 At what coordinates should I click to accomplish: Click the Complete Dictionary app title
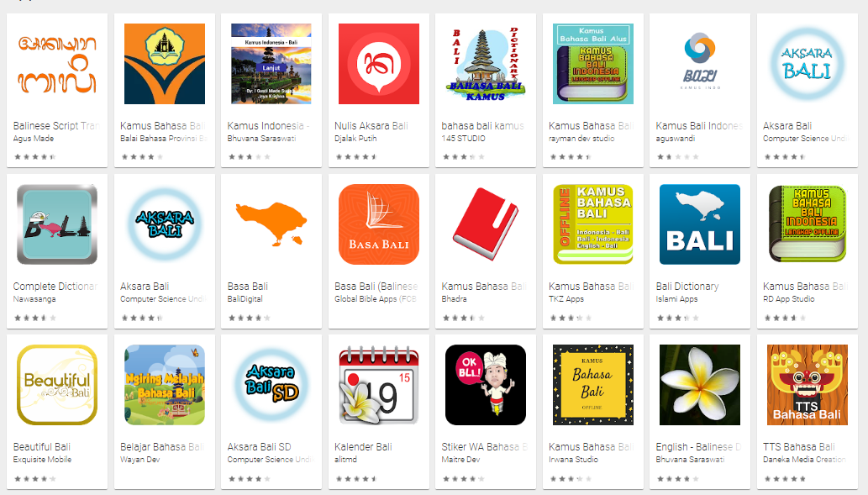point(55,287)
